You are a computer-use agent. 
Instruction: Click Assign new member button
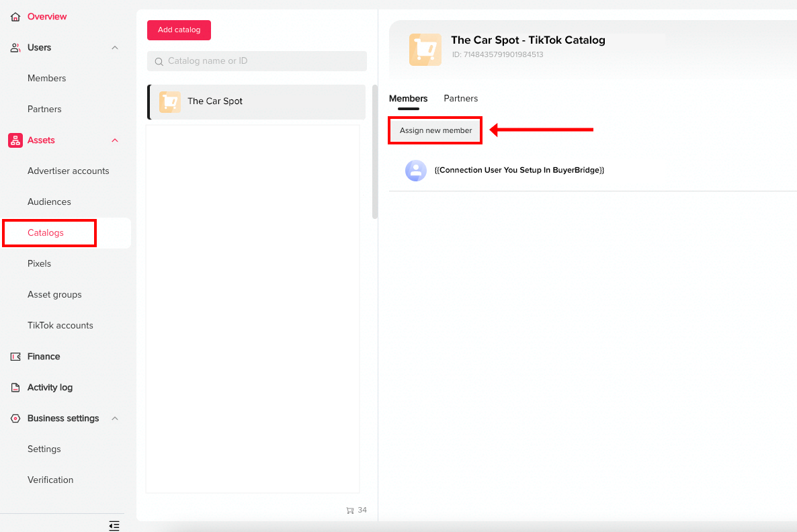point(435,130)
